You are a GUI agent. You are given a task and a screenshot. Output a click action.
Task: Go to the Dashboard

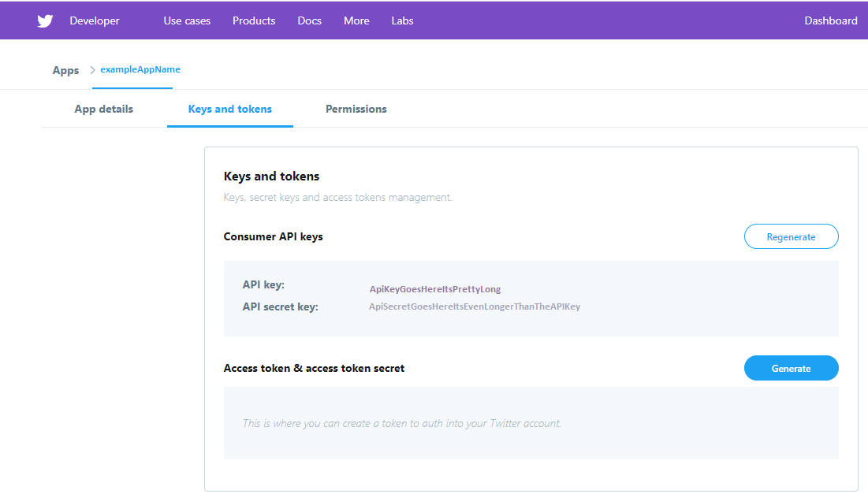click(x=830, y=21)
